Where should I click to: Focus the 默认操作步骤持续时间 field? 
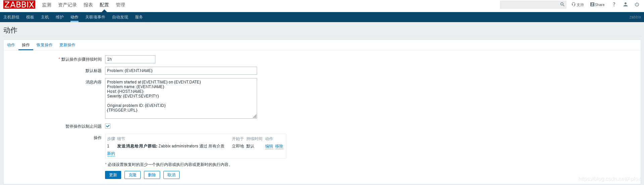[130, 59]
